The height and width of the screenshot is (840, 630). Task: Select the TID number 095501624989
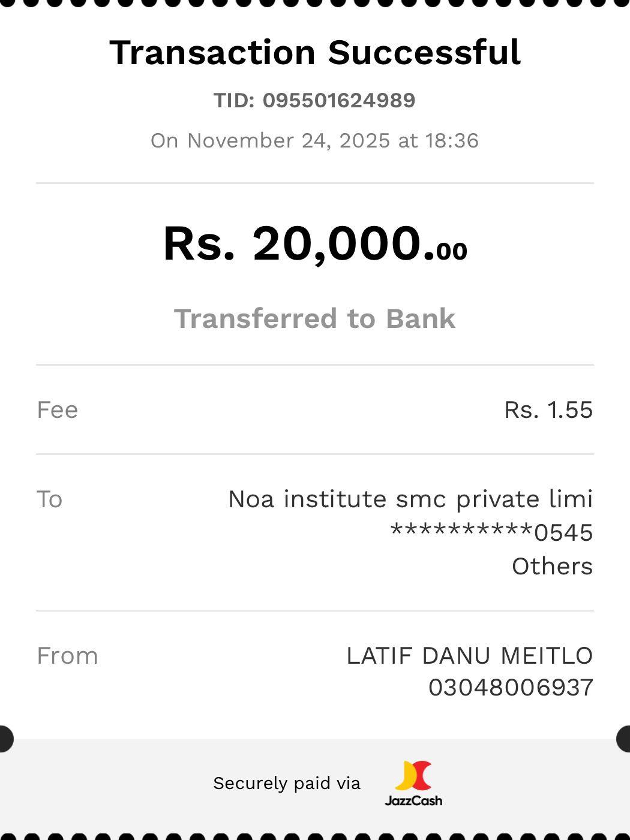[x=338, y=100]
